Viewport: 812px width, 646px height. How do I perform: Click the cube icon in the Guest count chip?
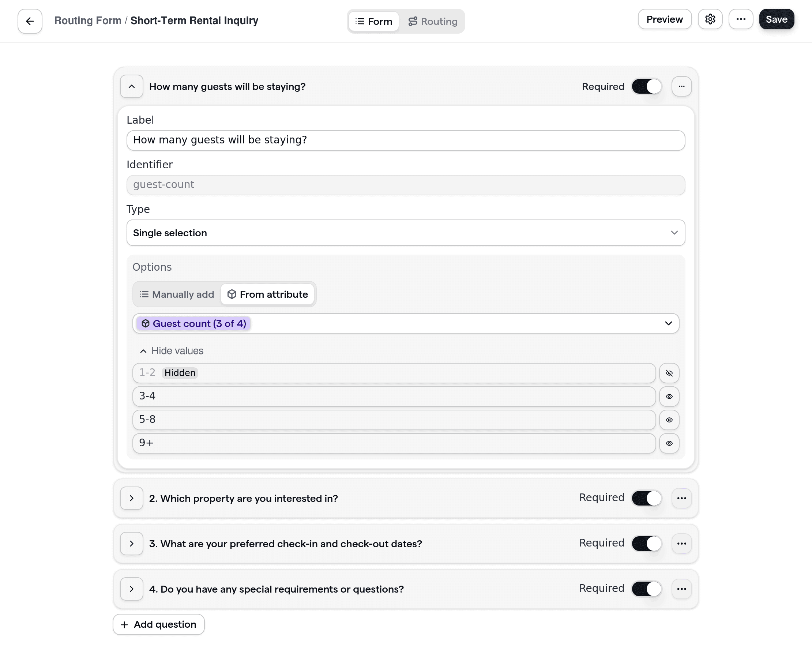click(x=145, y=323)
